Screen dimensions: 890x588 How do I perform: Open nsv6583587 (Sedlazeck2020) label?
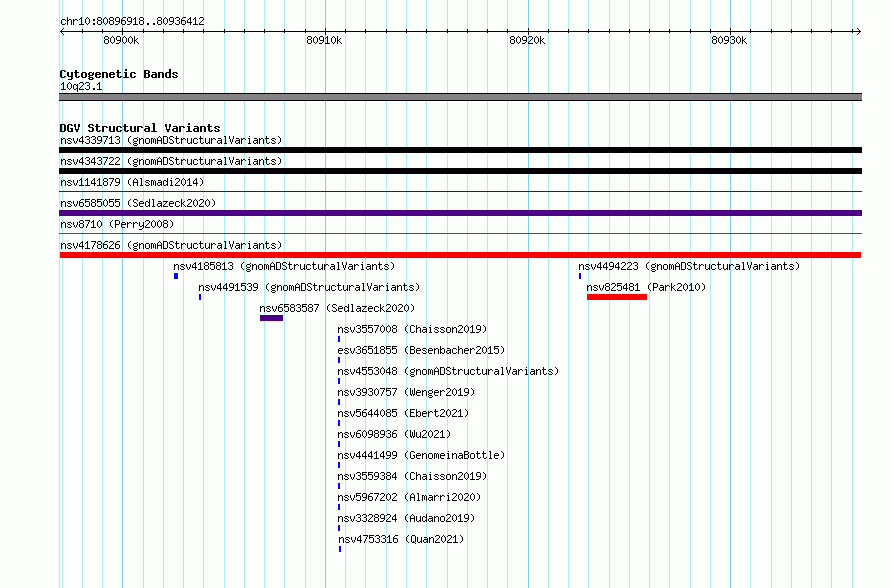(x=337, y=308)
